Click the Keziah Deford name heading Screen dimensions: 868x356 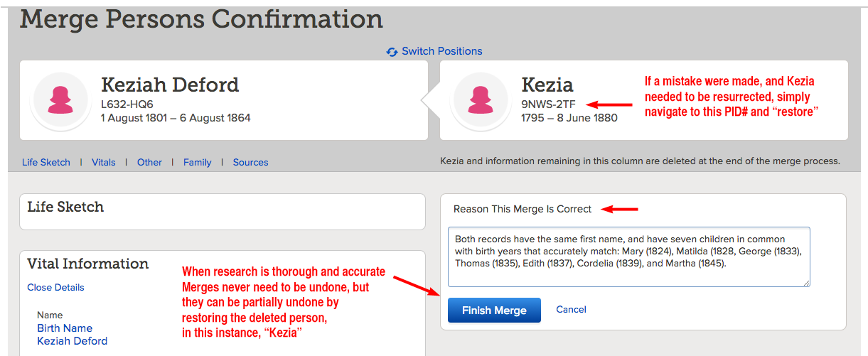(x=170, y=85)
